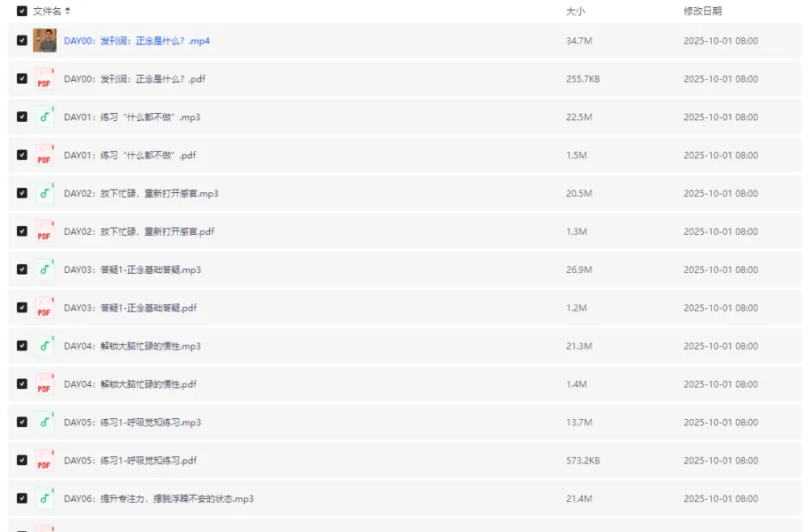Open the DAY02 PDF file icon

tap(44, 231)
